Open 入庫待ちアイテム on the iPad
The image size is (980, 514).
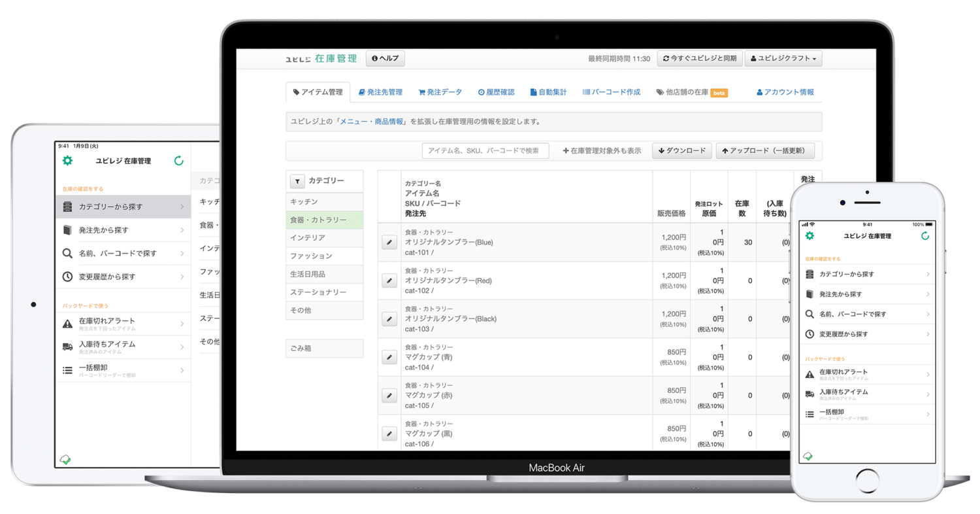click(123, 347)
